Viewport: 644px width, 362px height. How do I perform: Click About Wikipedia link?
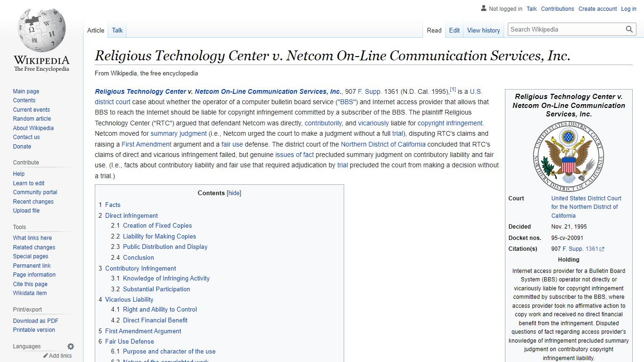33,128
